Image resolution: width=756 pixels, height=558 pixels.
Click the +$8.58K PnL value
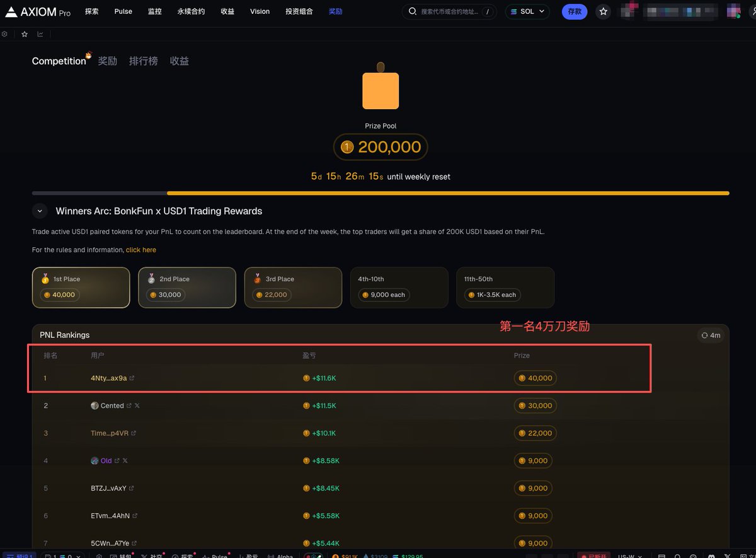coord(326,461)
